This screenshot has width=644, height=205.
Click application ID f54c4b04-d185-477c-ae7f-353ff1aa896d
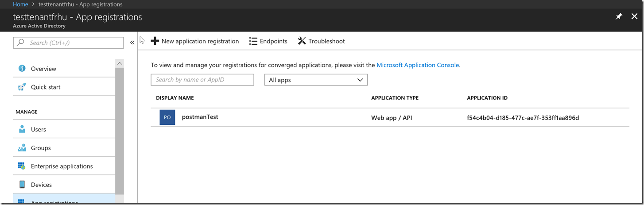[x=523, y=118]
